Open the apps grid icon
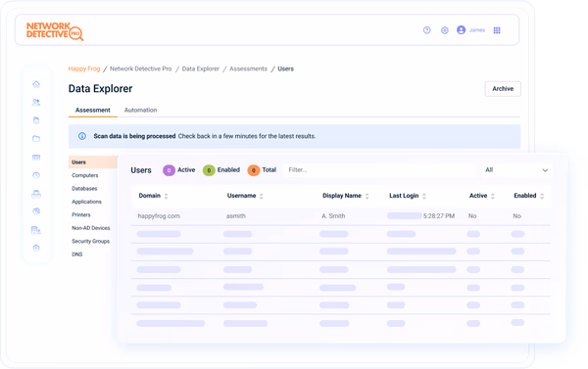The height and width of the screenshot is (369, 588). pos(497,30)
